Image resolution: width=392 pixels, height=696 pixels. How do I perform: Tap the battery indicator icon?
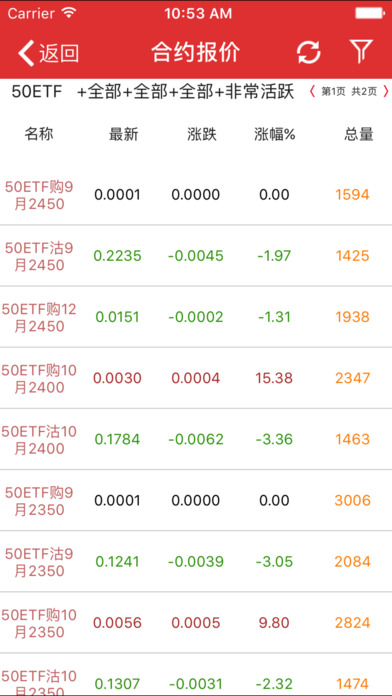(x=369, y=13)
